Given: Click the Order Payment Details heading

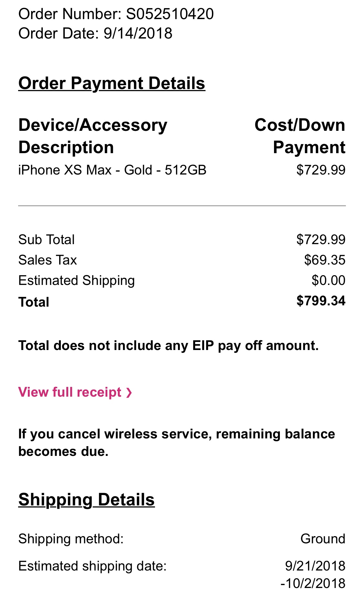Looking at the screenshot, I should pos(112,84).
